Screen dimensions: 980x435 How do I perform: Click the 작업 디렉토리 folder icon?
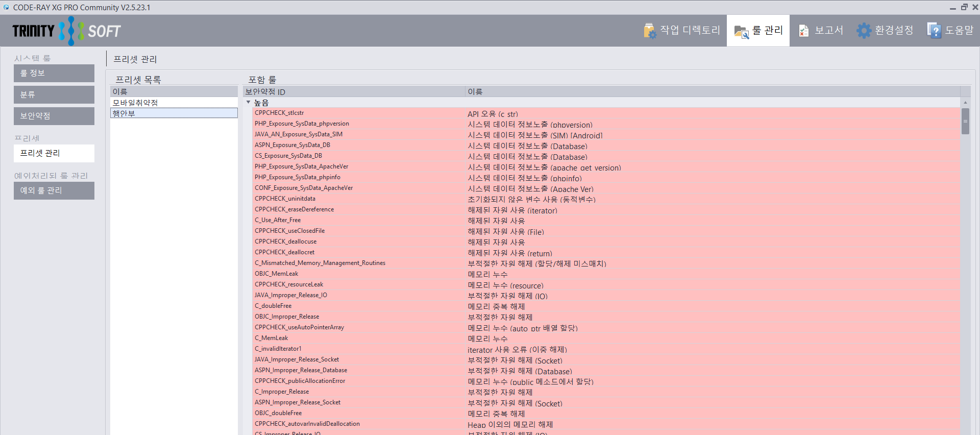coord(649,31)
